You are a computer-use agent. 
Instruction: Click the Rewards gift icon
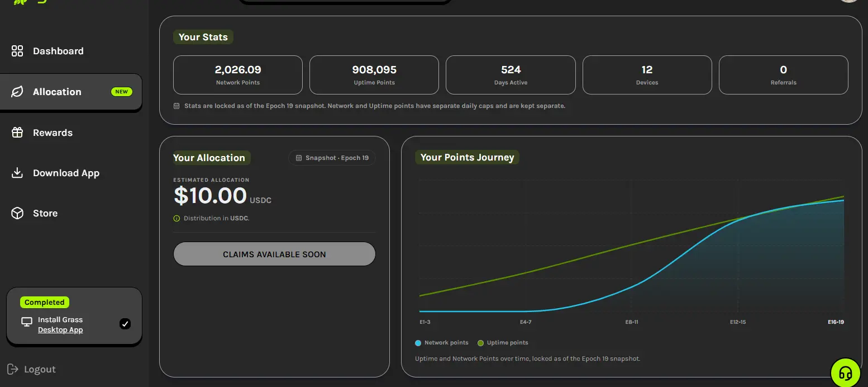coord(17,133)
